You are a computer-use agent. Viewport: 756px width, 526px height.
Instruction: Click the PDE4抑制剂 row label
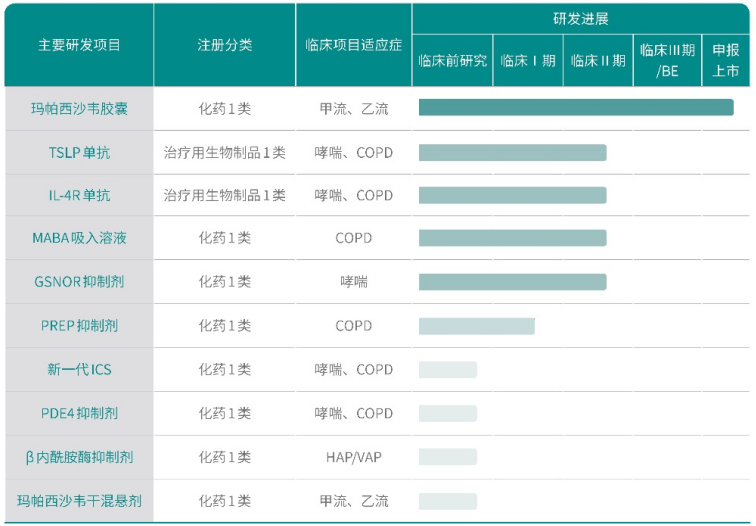79,413
